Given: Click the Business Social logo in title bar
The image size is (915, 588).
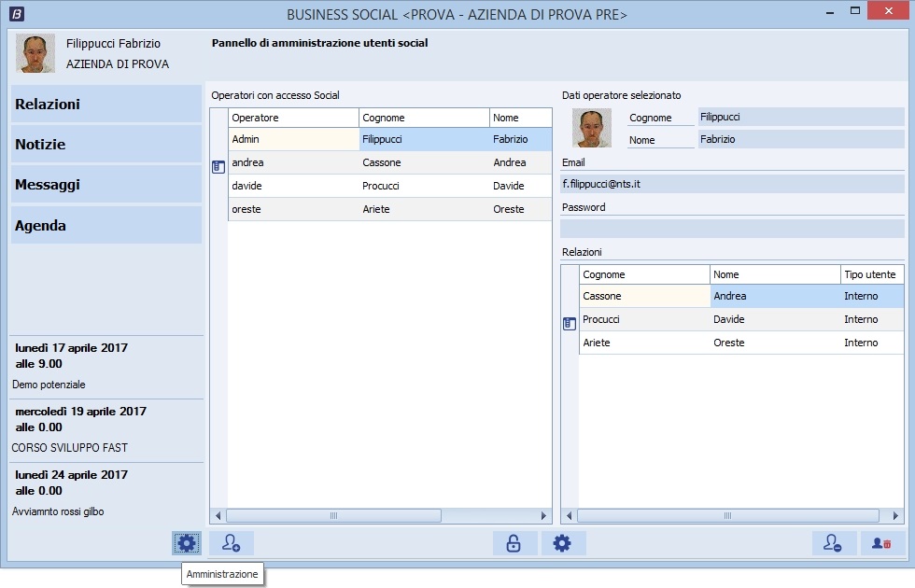Looking at the screenshot, I should 16,14.
